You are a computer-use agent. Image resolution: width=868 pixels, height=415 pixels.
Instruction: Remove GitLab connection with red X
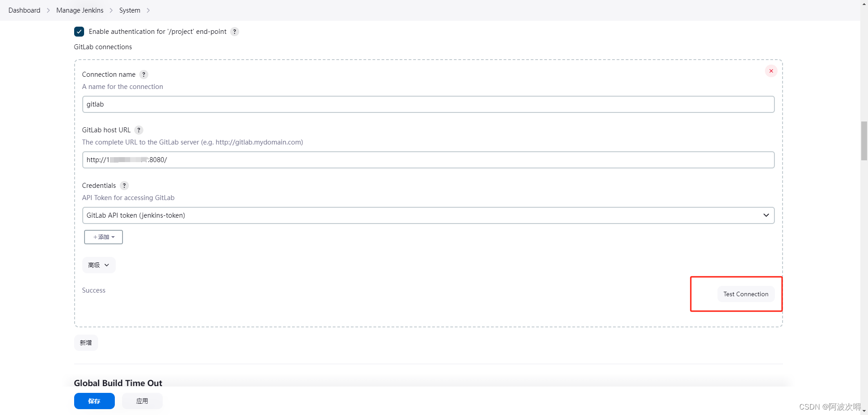[x=771, y=71]
